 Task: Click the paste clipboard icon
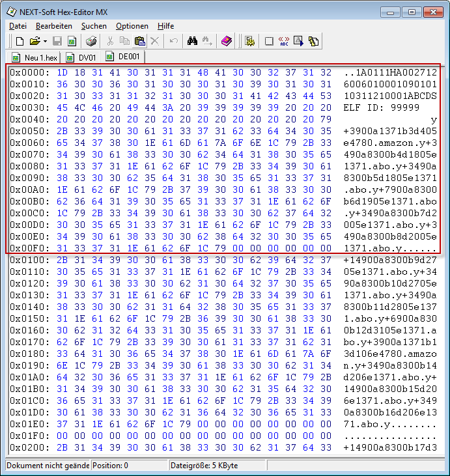[139, 41]
